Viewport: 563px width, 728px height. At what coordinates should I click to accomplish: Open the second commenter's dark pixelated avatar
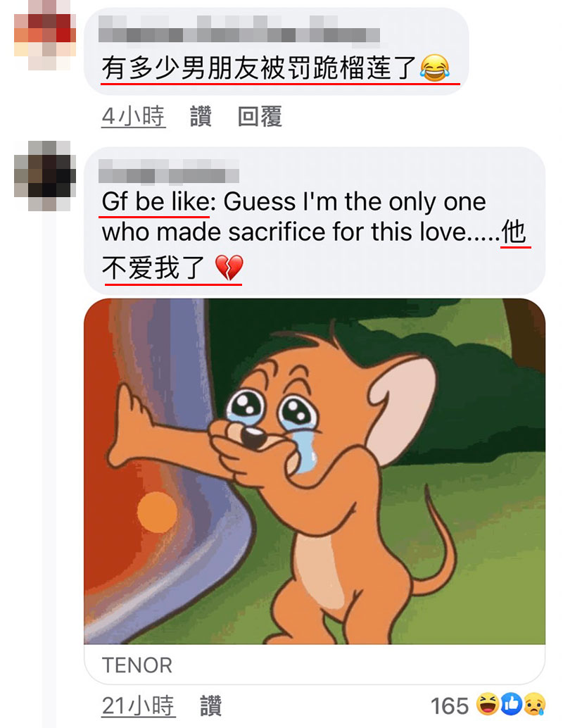(x=45, y=176)
